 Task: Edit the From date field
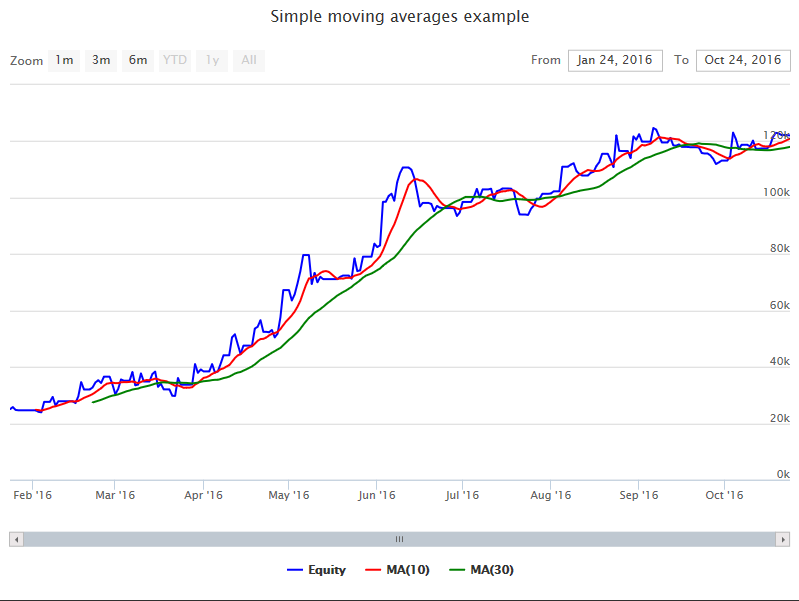click(x=615, y=61)
